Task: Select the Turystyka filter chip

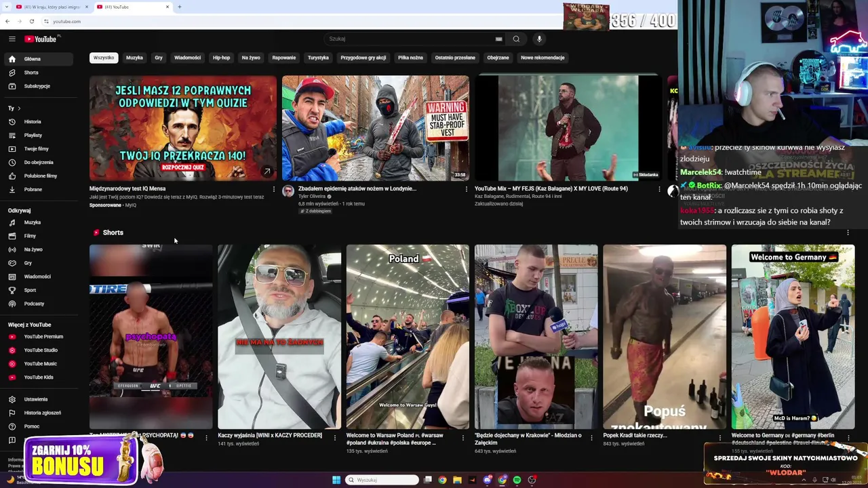Action: (318, 58)
